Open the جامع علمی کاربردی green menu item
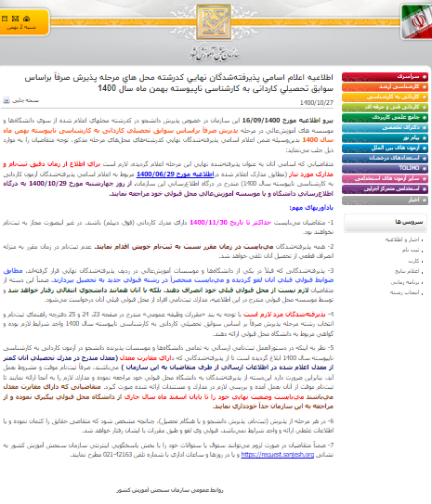432x504 pixels. coord(385,117)
